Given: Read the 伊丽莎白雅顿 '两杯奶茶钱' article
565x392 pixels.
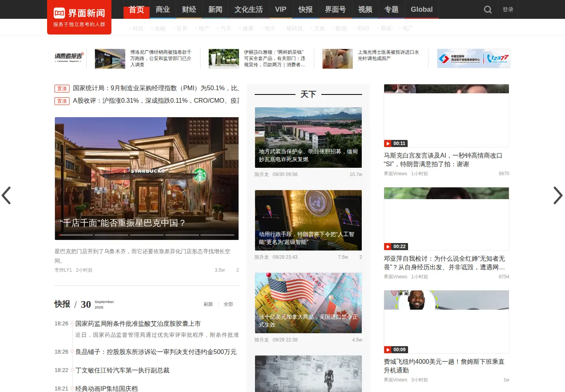Looking at the screenshot, I should (x=275, y=58).
